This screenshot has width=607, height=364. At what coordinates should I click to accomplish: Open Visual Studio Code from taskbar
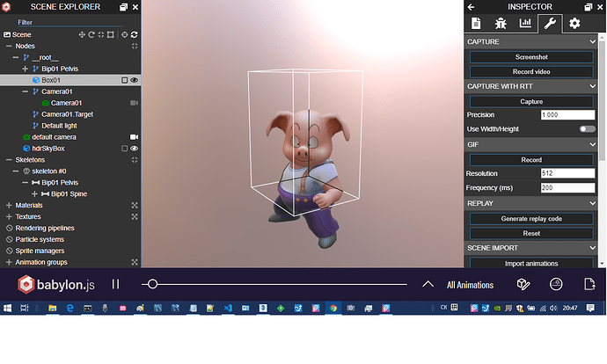click(228, 309)
